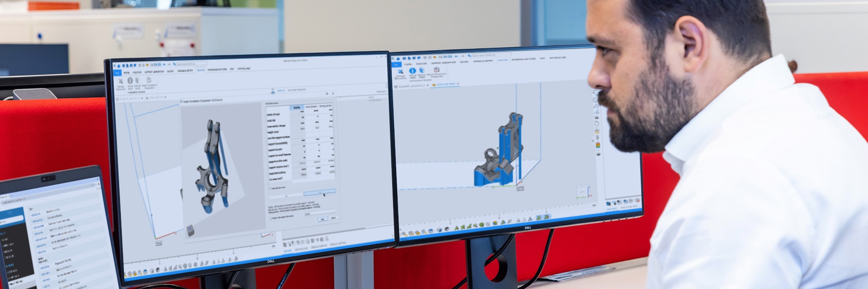This screenshot has width=868, height=289.
Task: Toggle the checkbox below the comparator table
Action: click(271, 188)
